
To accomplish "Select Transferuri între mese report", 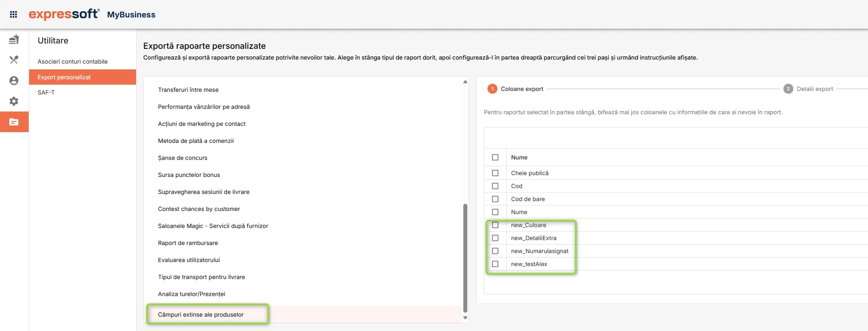I will click(x=188, y=90).
